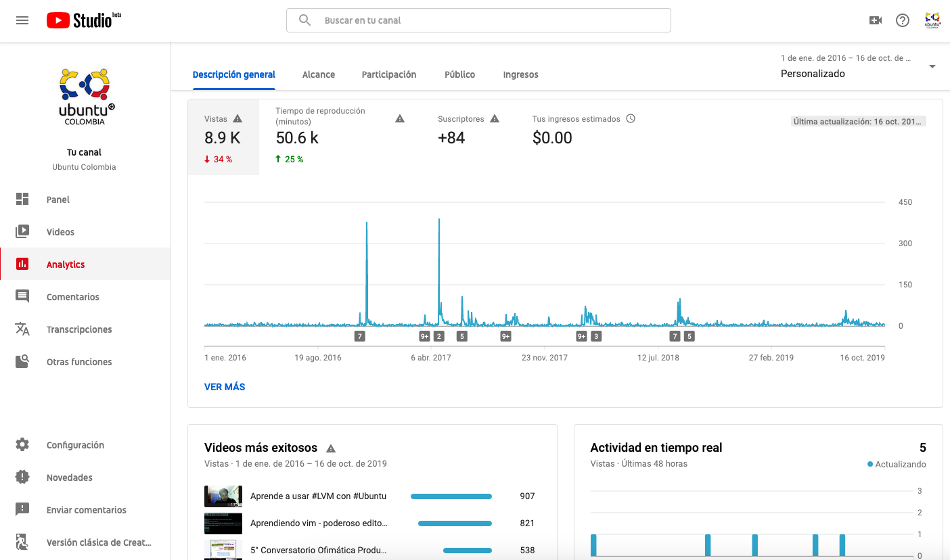950x560 pixels.
Task: Open Configuración in the sidebar
Action: [85, 444]
